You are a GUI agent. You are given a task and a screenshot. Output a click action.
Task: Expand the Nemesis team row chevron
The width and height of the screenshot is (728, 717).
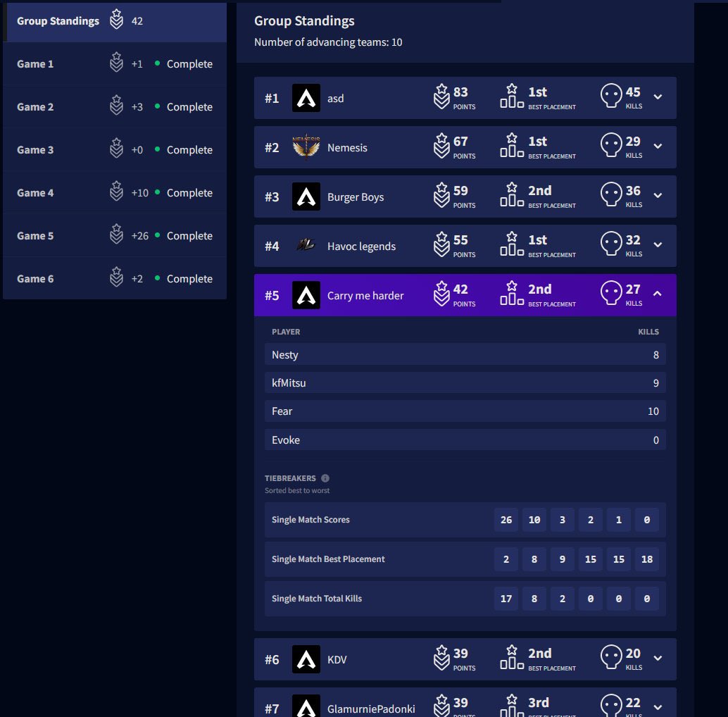658,146
